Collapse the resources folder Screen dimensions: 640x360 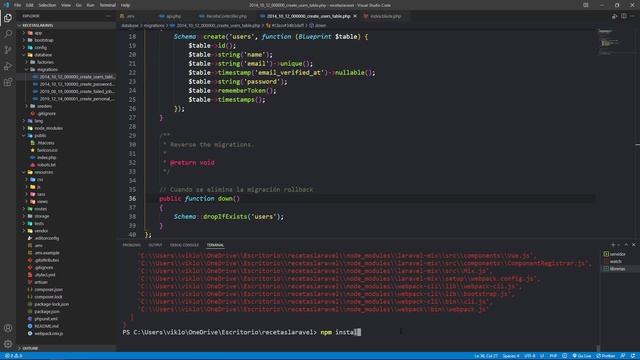coord(43,172)
